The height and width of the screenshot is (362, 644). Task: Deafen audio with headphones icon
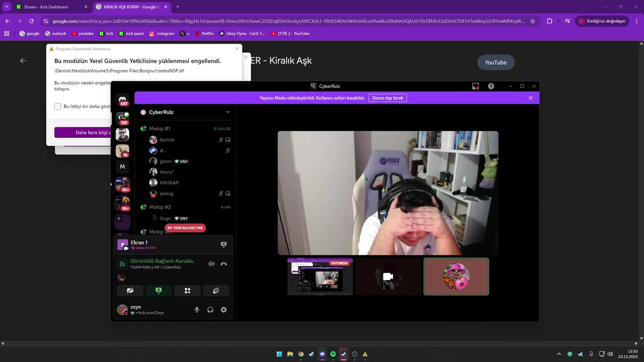[210, 310]
